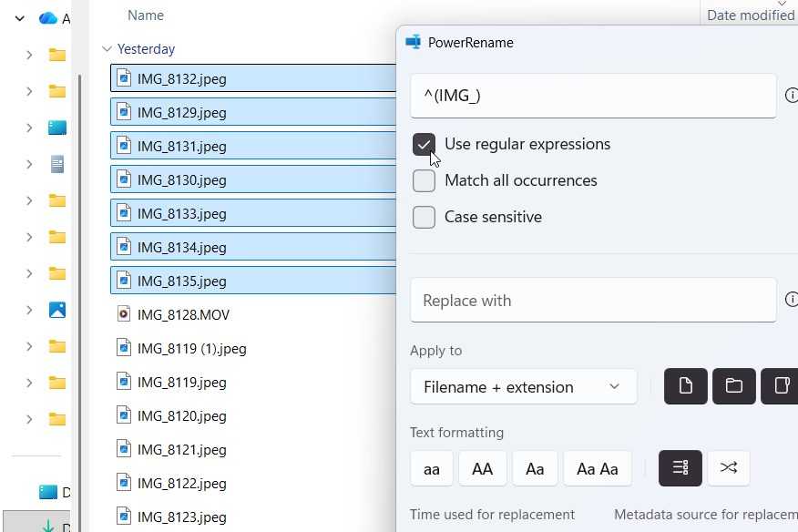Viewport: 798px width, 532px height.
Task: Open the Filename + extension dropdown
Action: [524, 387]
